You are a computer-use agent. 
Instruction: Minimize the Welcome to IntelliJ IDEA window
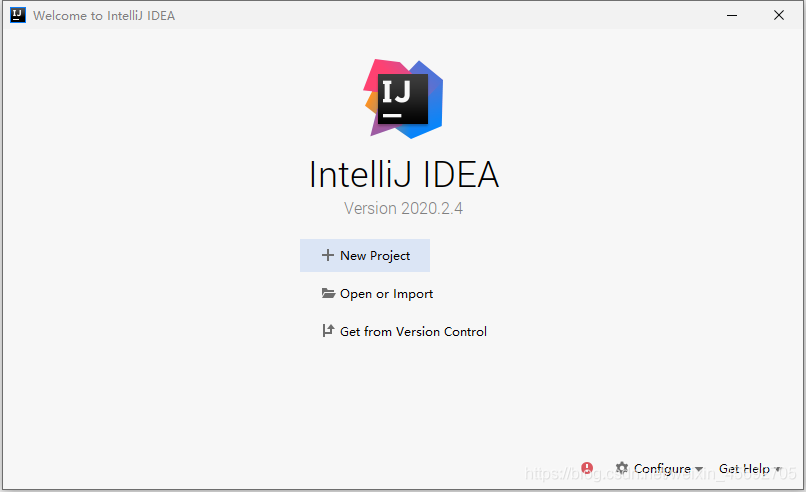(x=732, y=15)
